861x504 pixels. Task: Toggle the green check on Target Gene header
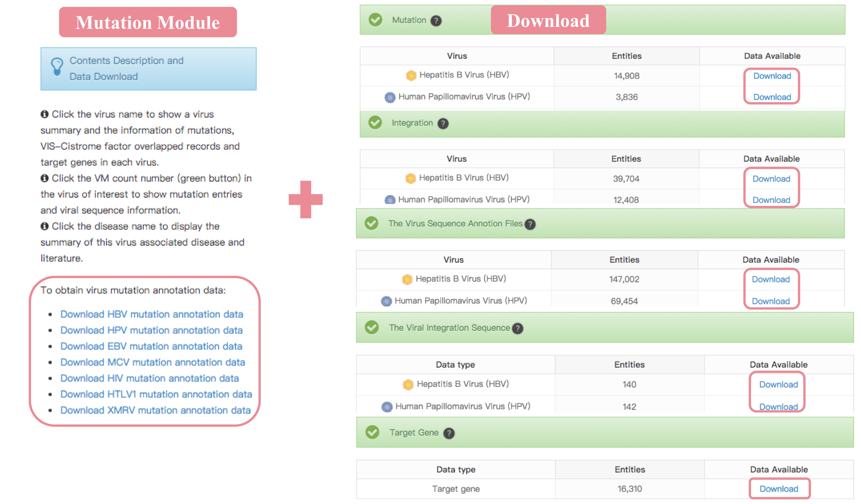point(372,432)
